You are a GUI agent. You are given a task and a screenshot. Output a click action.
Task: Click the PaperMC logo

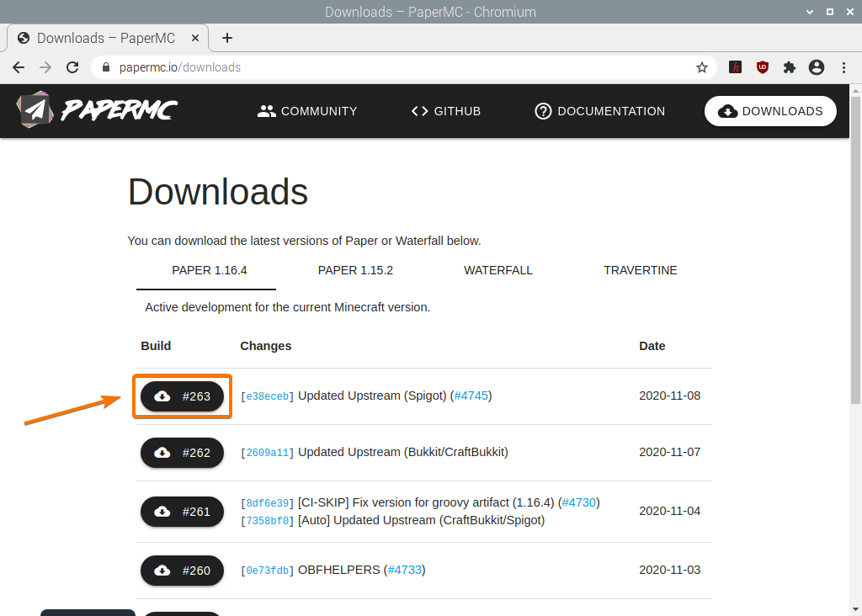point(97,110)
